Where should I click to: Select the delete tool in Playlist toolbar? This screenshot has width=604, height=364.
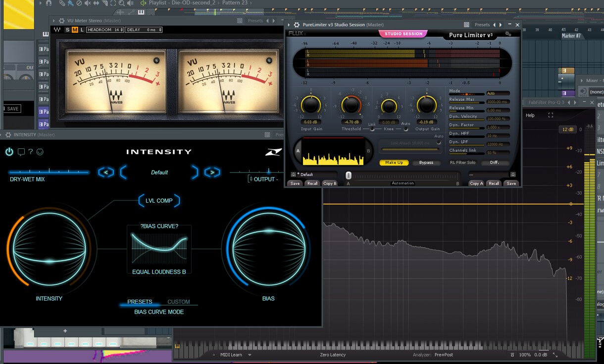pos(79,3)
